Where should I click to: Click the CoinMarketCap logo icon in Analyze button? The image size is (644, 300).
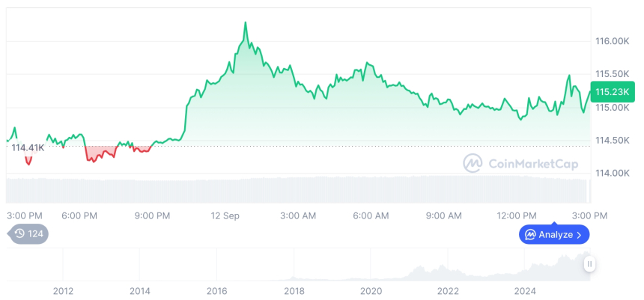tap(530, 235)
